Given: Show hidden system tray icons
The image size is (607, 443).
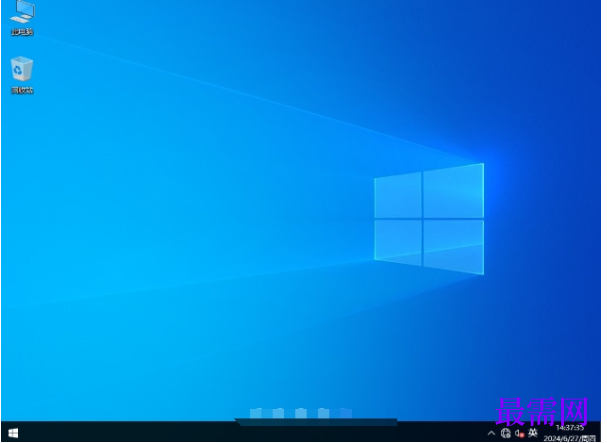Looking at the screenshot, I should click(491, 433).
